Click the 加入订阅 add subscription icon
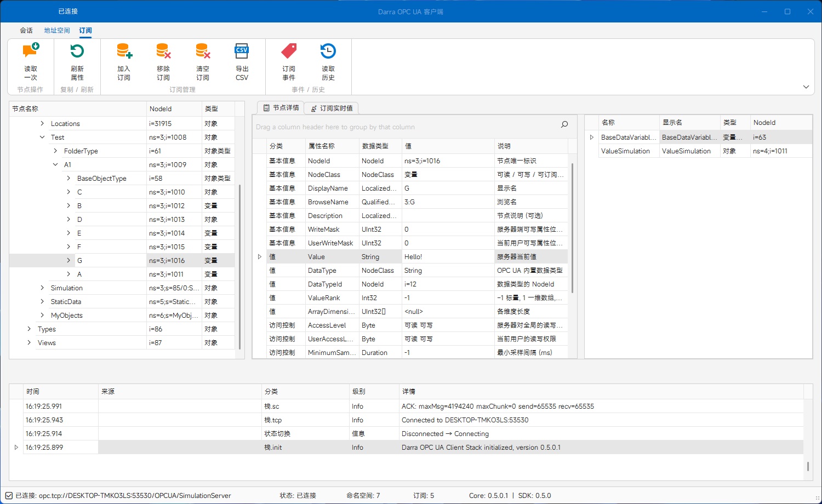The height and width of the screenshot is (504, 822). point(124,51)
